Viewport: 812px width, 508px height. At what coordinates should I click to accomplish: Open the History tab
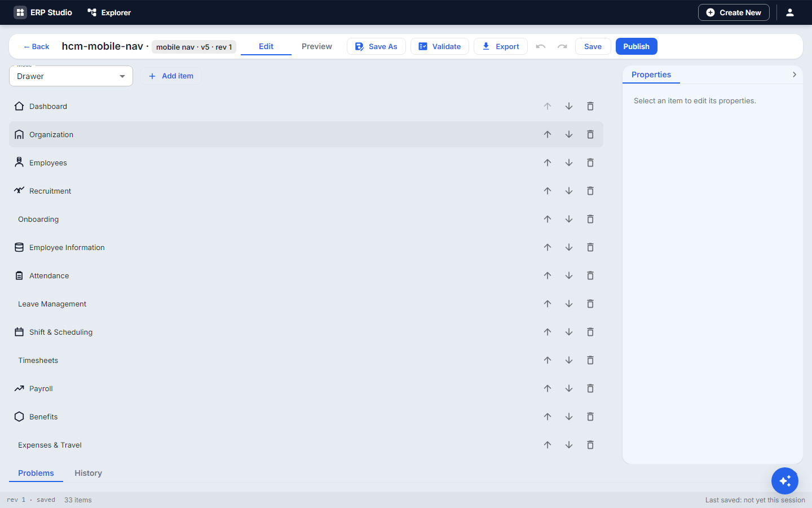point(89,473)
